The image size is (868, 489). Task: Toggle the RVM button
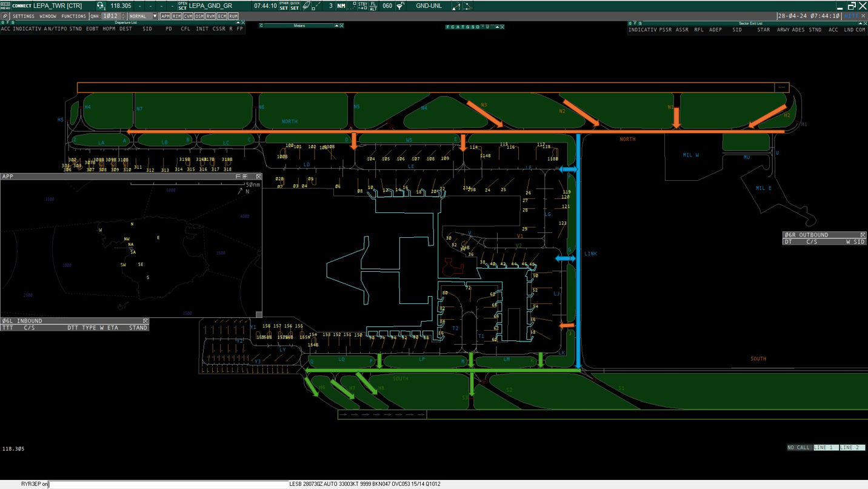pos(210,16)
